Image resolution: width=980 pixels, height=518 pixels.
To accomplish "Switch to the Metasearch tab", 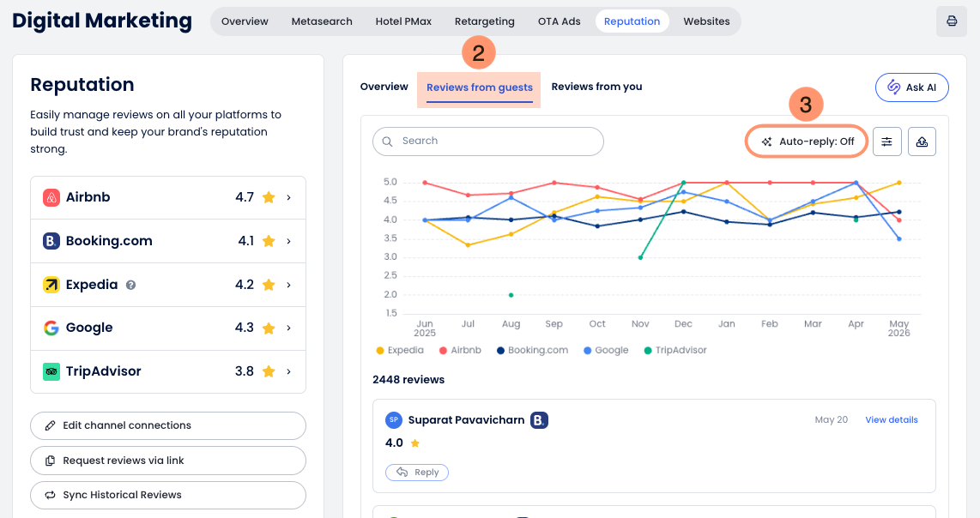I will (x=322, y=21).
